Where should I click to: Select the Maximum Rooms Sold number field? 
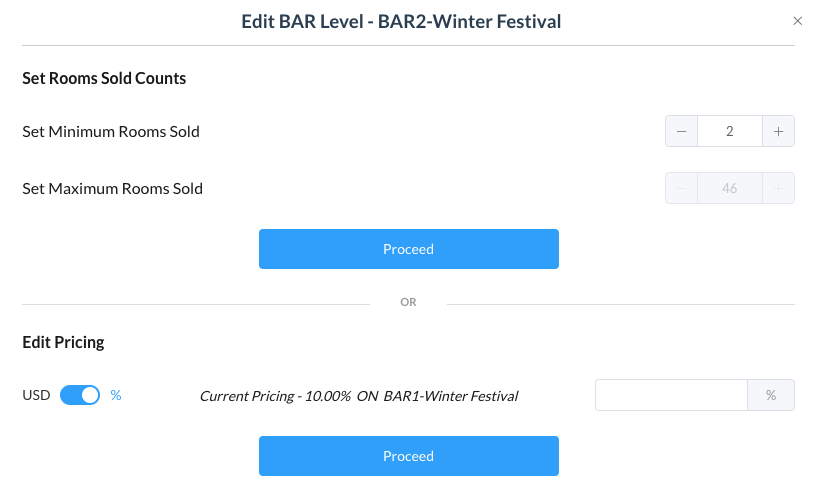tap(729, 188)
